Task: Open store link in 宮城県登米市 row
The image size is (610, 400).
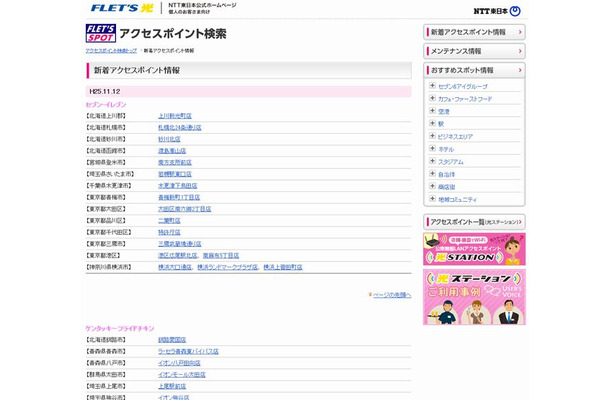Action: (x=175, y=163)
